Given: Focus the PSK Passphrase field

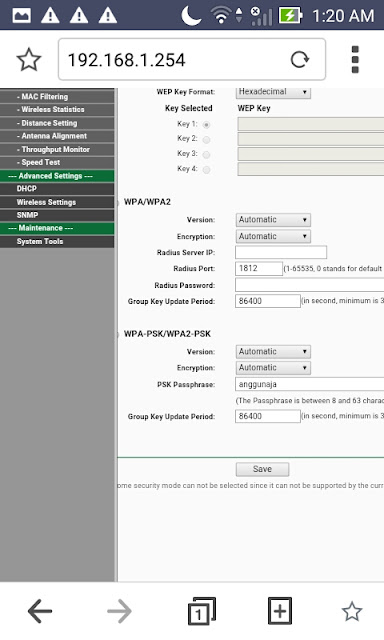Looking at the screenshot, I should tap(309, 384).
